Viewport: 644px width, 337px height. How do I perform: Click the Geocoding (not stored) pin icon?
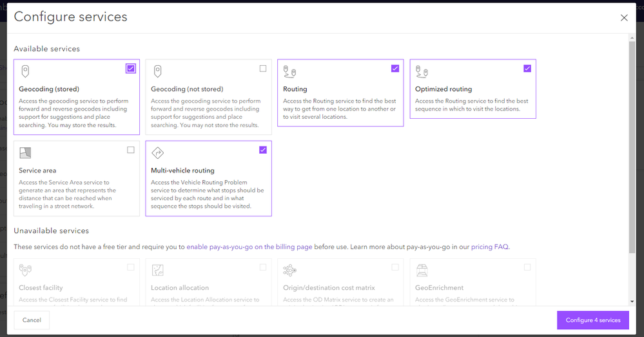157,71
